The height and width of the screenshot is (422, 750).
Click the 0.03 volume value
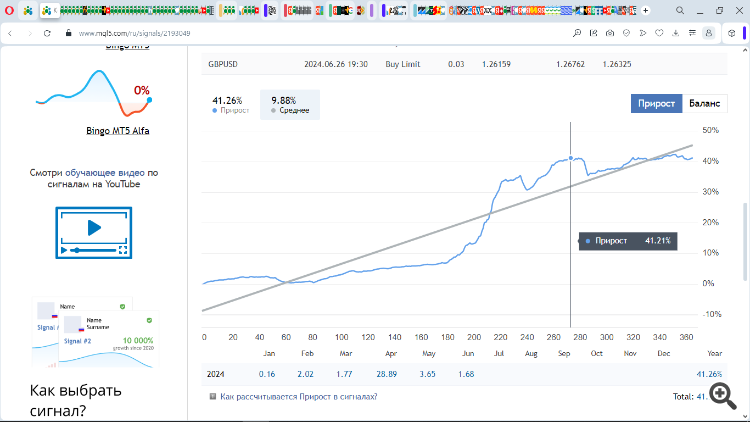[x=456, y=64]
